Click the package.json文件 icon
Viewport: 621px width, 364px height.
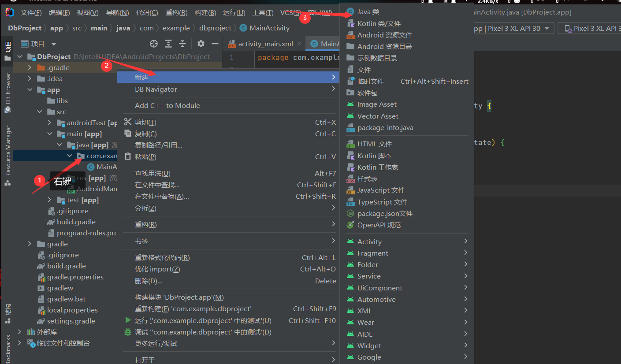[350, 213]
